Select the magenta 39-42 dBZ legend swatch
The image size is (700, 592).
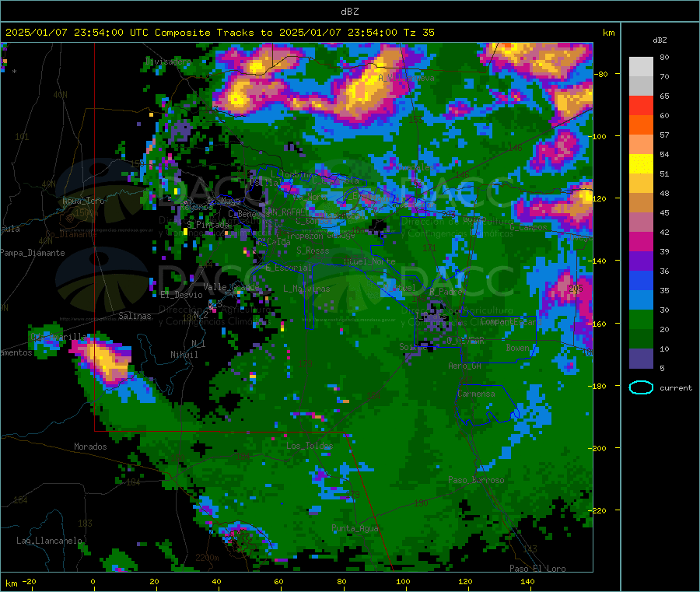coord(641,241)
